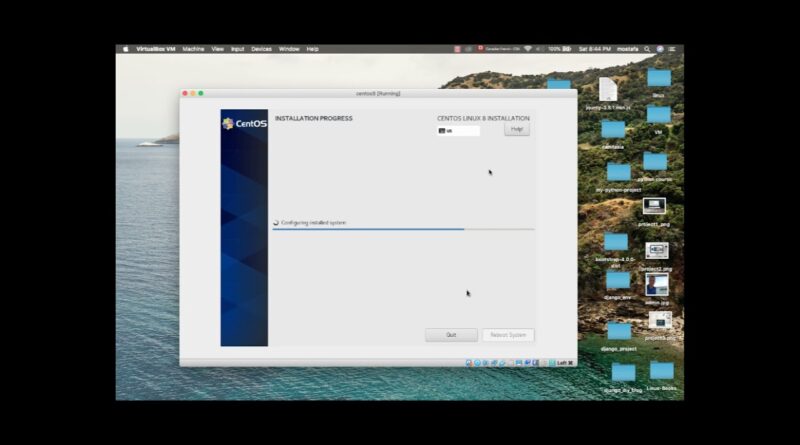This screenshot has width=800, height=445.
Task: Click the Configuring installed system status text
Action: pyautogui.click(x=313, y=223)
